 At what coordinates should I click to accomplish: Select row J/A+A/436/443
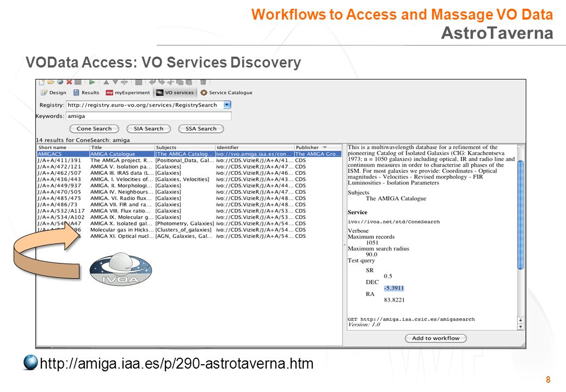[189, 180]
